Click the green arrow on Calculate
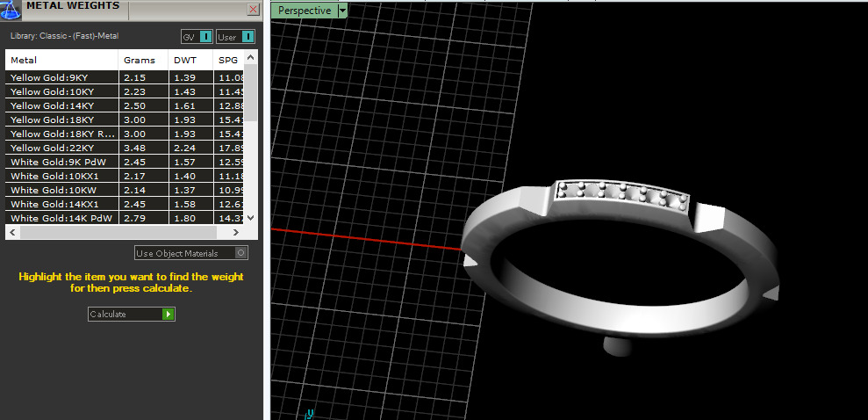The width and height of the screenshot is (868, 420). 169,315
